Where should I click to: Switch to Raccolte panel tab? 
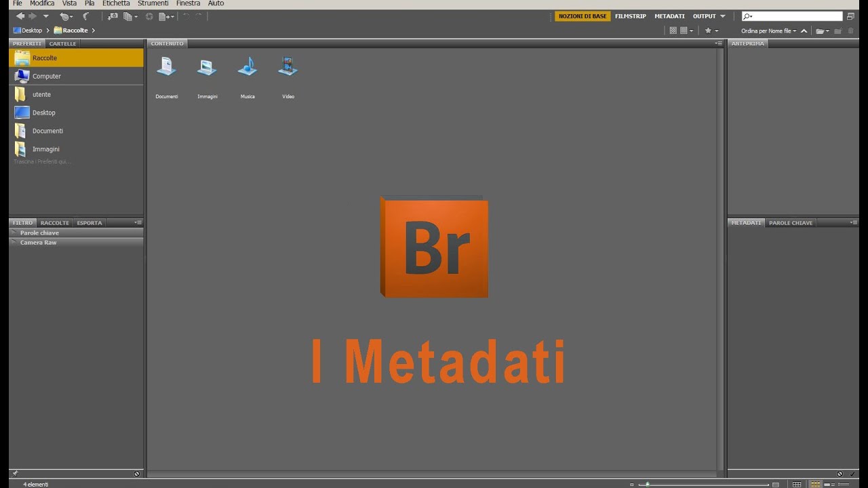[55, 222]
